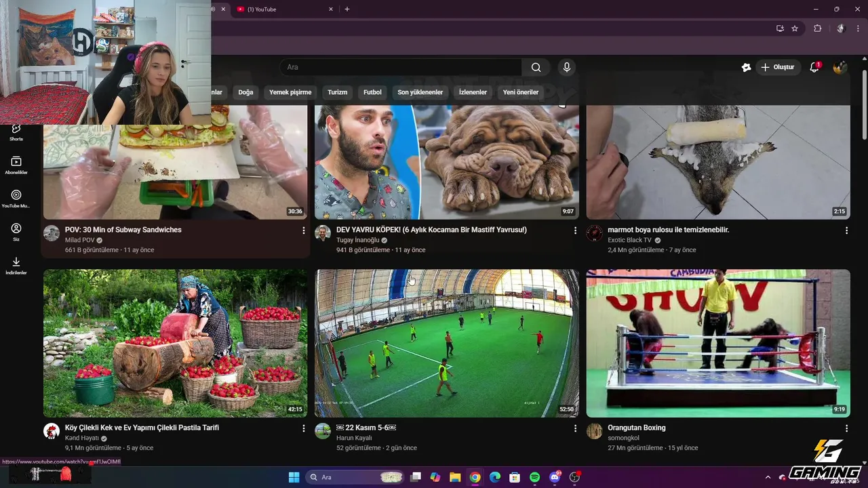Viewport: 868px width, 488px height.
Task: Select the İzlenenler filter chip
Action: (x=473, y=92)
